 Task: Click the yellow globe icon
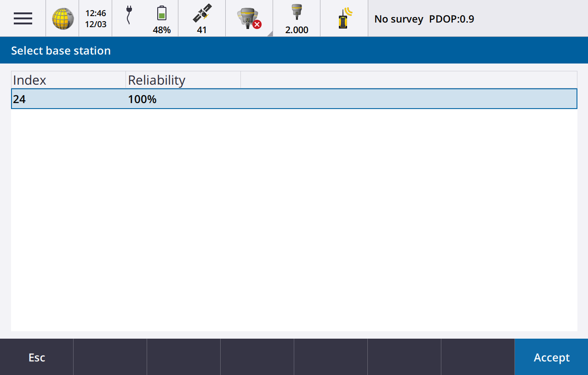click(63, 19)
